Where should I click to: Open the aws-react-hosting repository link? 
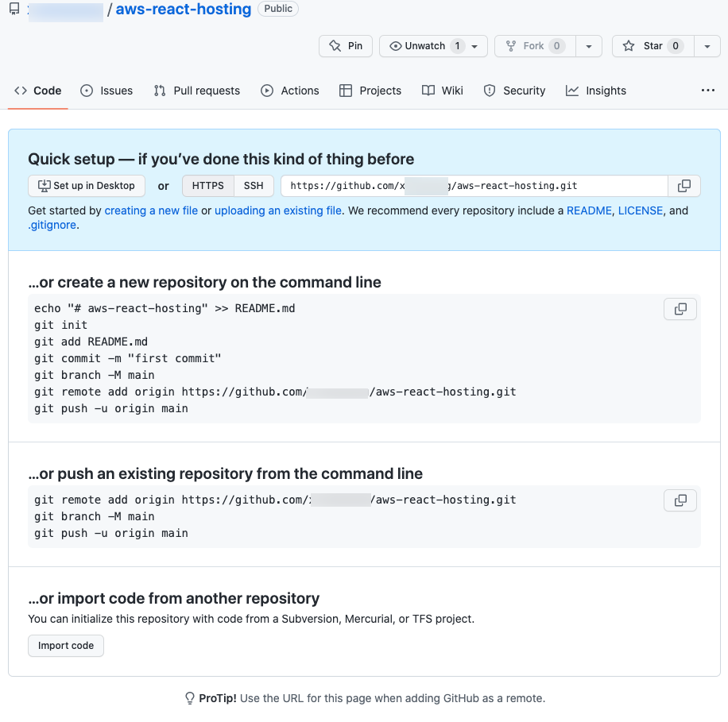184,9
